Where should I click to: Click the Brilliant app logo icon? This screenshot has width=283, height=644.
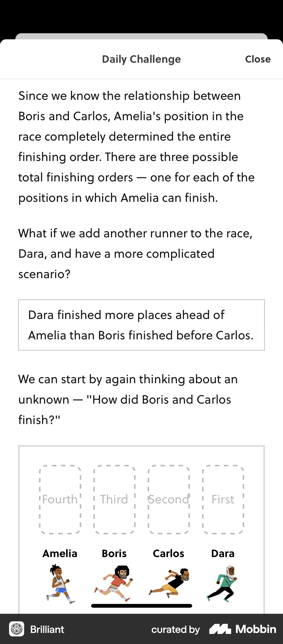(x=17, y=629)
